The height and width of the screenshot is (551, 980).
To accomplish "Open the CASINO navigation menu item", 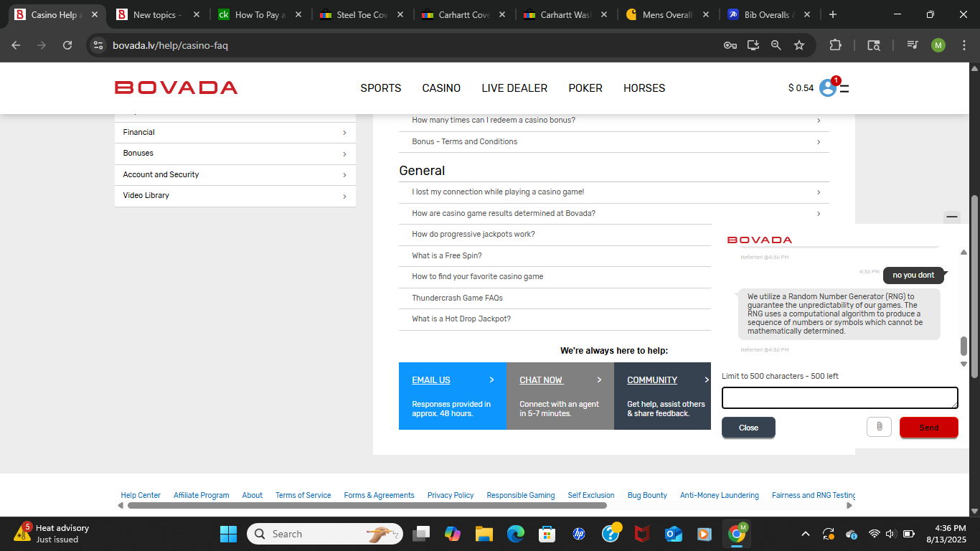I will click(x=441, y=88).
